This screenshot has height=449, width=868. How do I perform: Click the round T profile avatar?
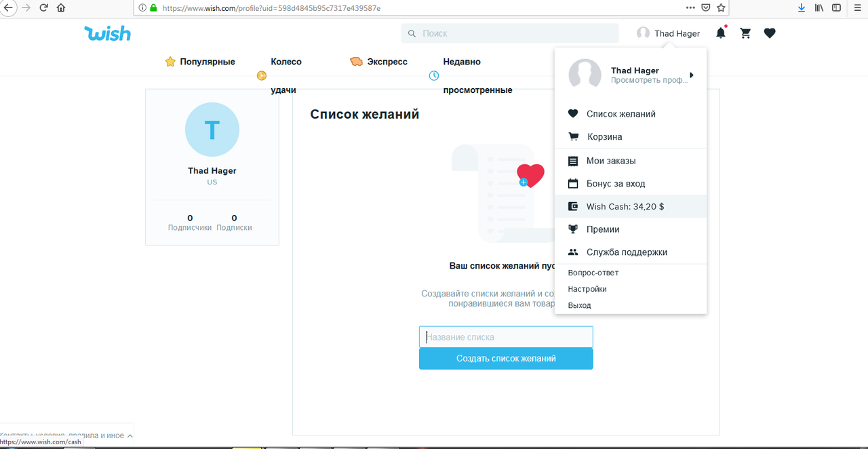[x=212, y=130]
